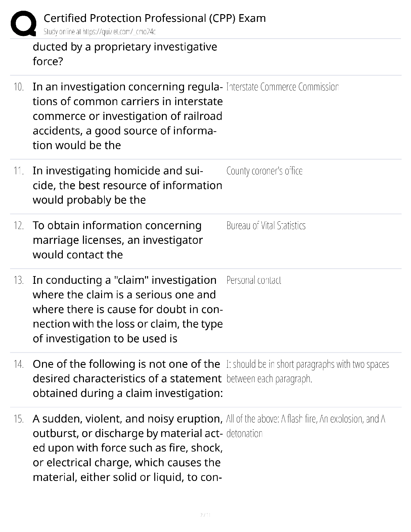Select question number 13
This screenshot has width=411, height=532.
19,280
